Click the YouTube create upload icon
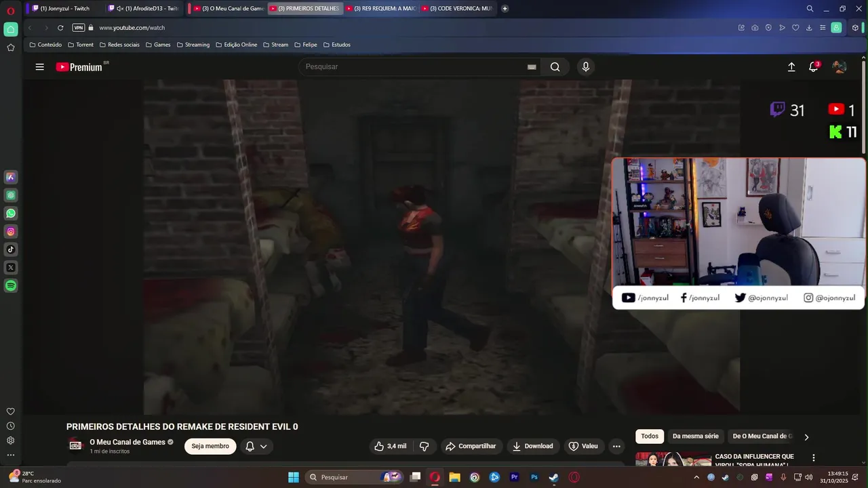The width and height of the screenshot is (868, 488). point(791,66)
